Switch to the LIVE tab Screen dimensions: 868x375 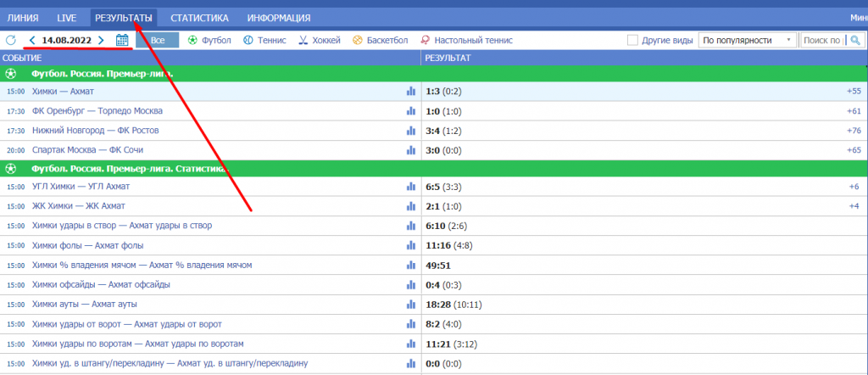pos(66,17)
